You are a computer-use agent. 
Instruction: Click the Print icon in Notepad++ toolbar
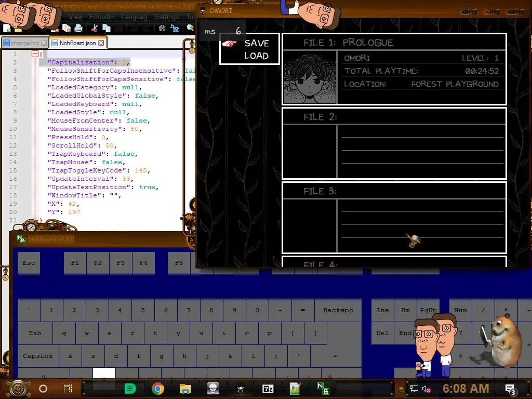tap(78, 29)
